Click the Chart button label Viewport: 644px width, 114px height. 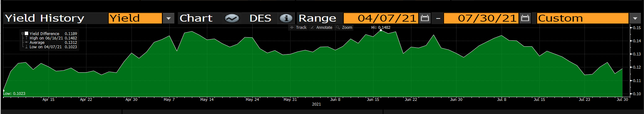[196, 18]
